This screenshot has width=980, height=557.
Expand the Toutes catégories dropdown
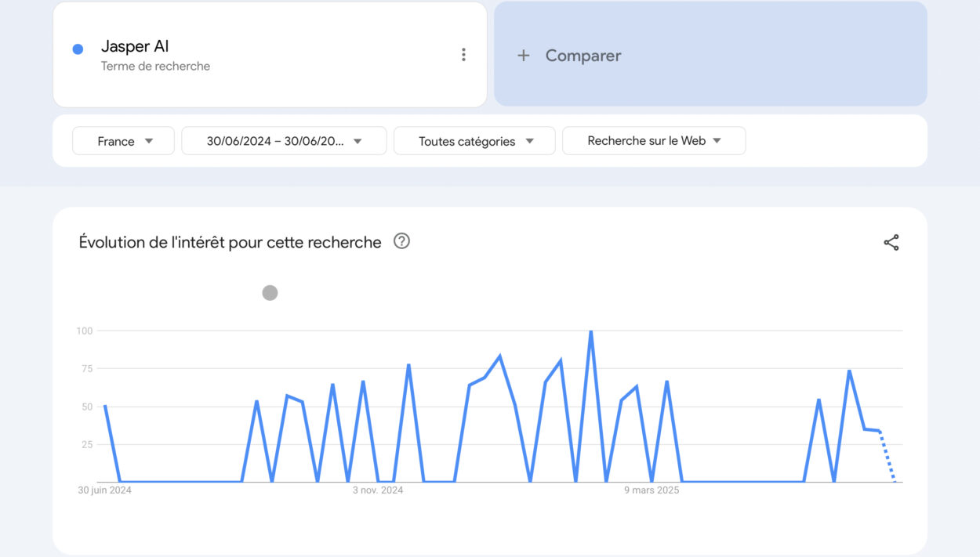474,141
